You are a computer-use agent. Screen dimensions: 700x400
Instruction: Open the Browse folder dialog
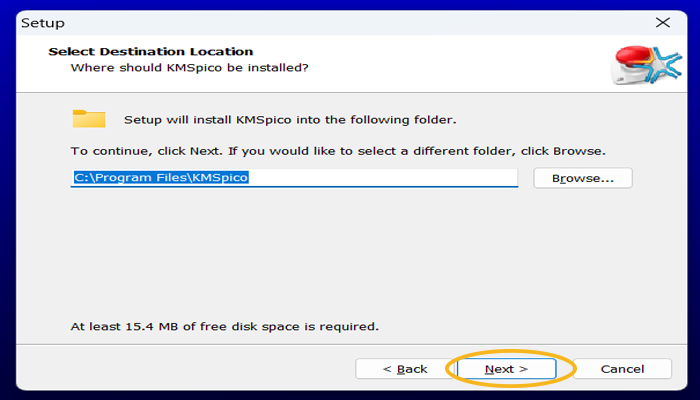click(582, 178)
